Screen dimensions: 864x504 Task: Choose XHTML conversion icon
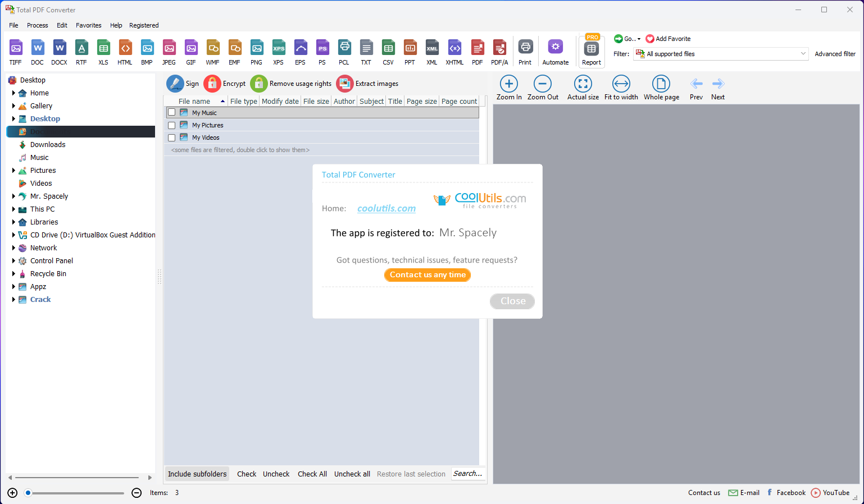(454, 52)
